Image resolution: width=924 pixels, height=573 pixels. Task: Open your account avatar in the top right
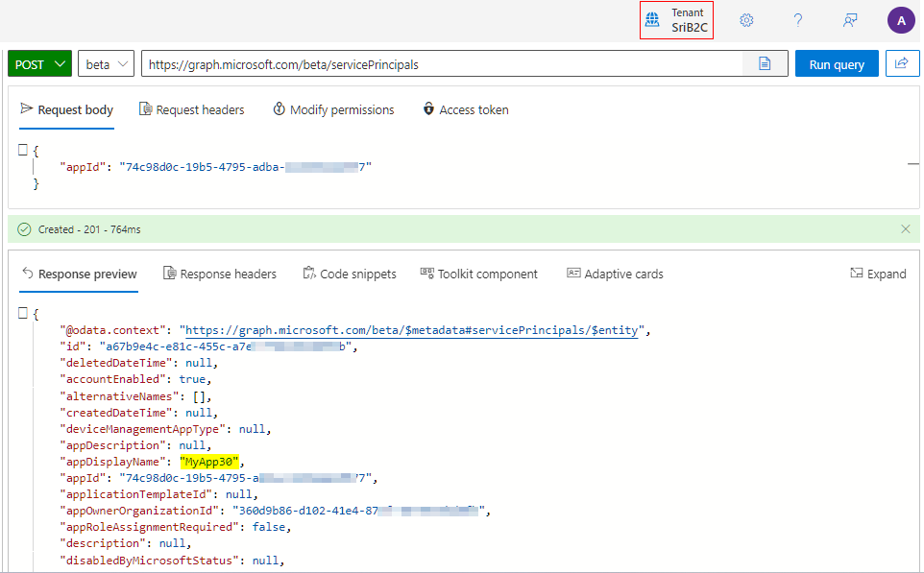point(900,19)
